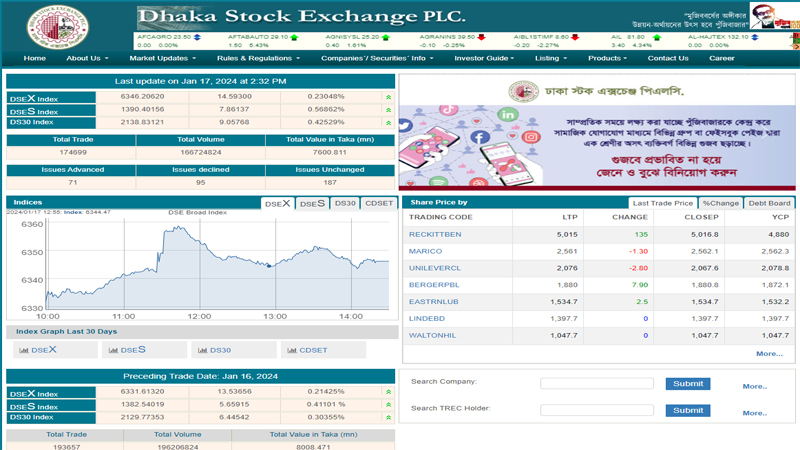Go to Home in navigation bar

(35, 58)
